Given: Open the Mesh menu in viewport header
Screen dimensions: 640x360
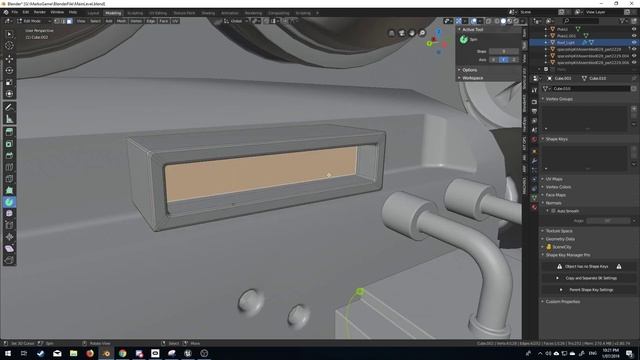Looking at the screenshot, I should (x=122, y=21).
